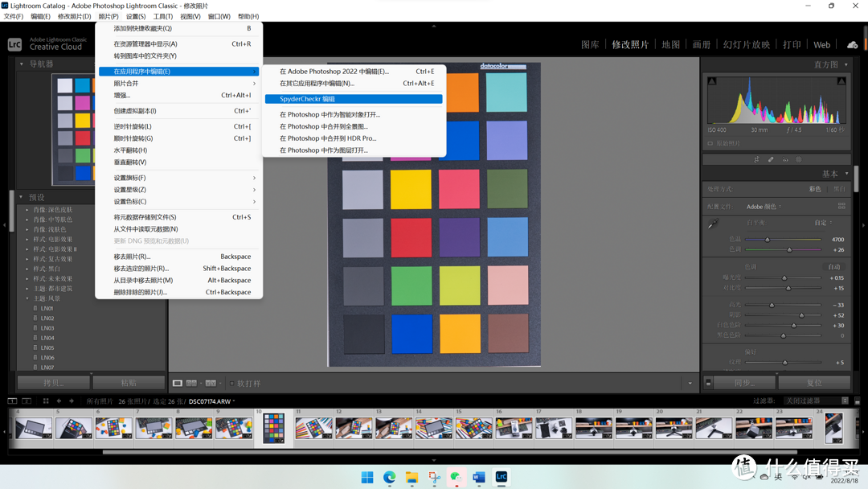Select main window display button 1
Viewport: 868px width, 489px height.
point(12,401)
